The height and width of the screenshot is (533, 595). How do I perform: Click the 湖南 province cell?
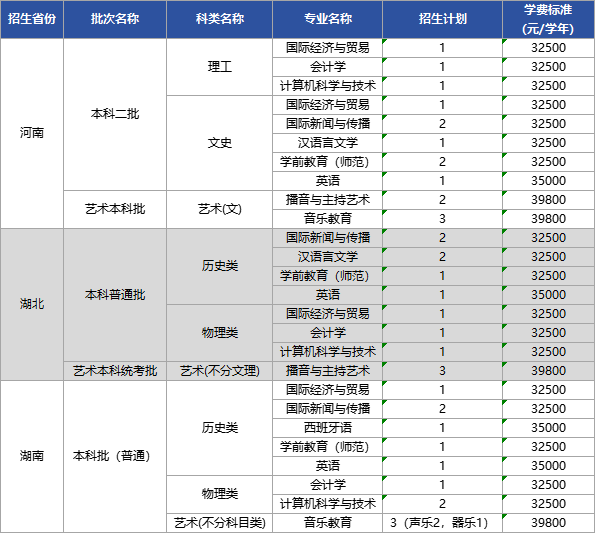coord(32,456)
